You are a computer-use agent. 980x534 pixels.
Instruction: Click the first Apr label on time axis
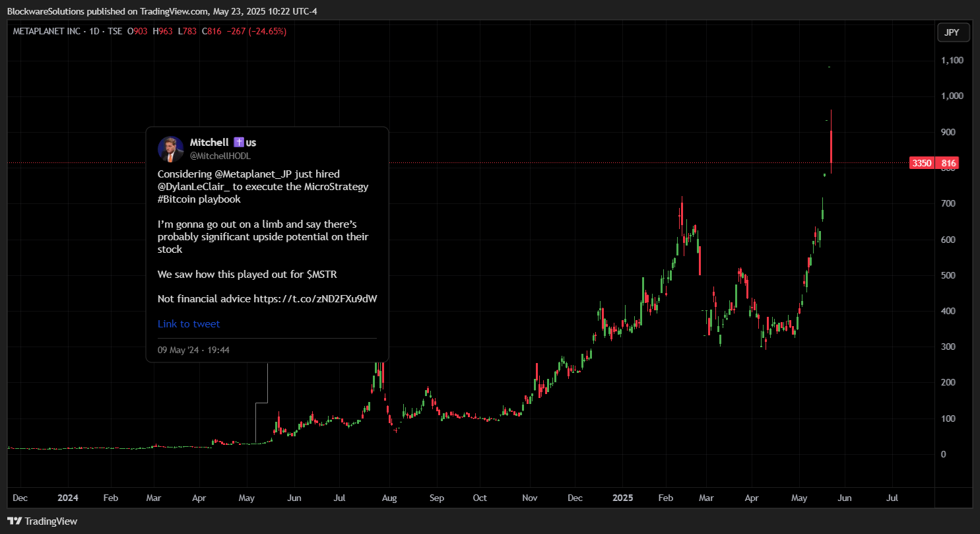(x=201, y=498)
